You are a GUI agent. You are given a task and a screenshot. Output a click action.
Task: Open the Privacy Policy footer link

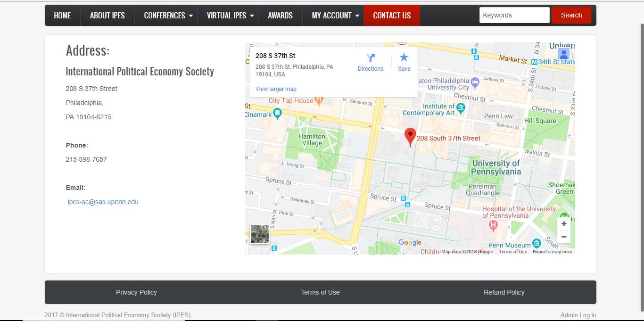136,292
